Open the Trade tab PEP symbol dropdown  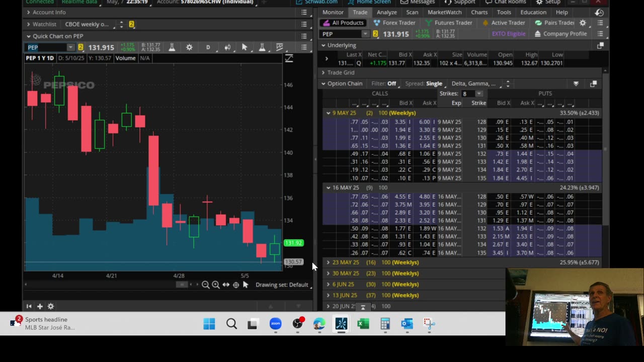point(365,34)
